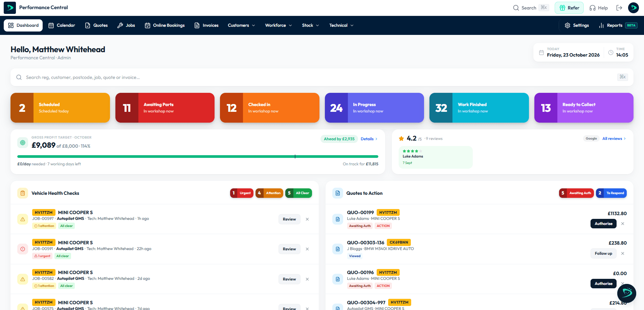The height and width of the screenshot is (310, 644).
Task: Filter health checks by Urgent
Action: [242, 193]
